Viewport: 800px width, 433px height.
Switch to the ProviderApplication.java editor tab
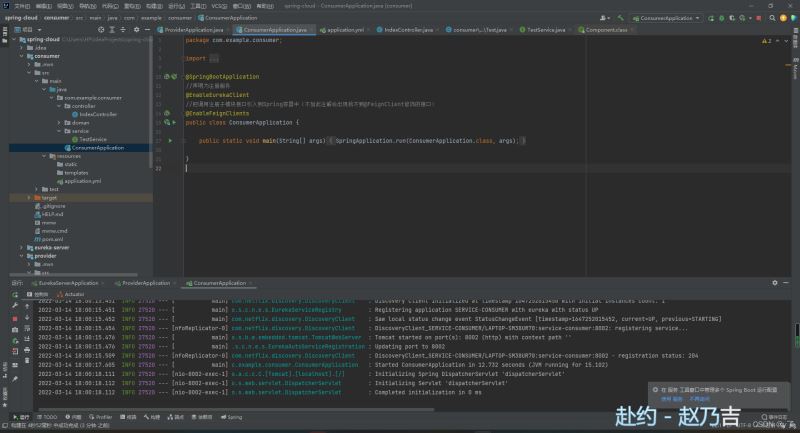point(194,30)
